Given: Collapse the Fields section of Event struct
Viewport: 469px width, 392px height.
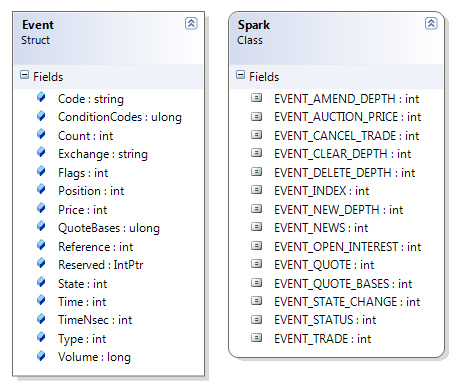Looking at the screenshot, I should pyautogui.click(x=24, y=75).
